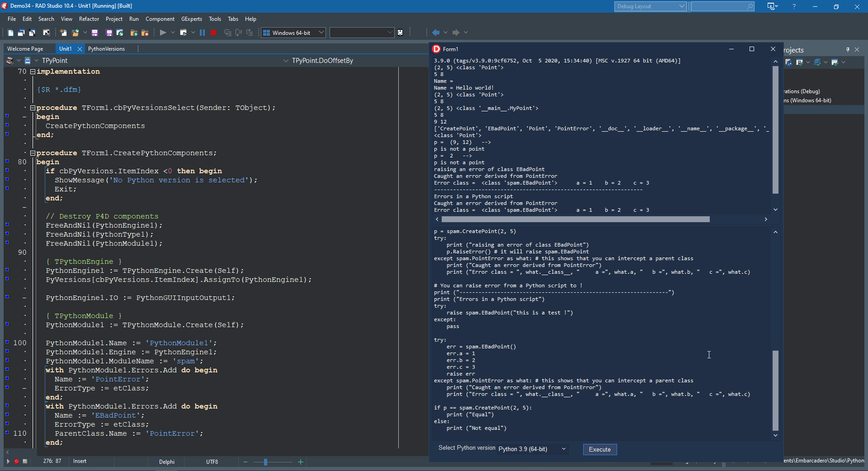Click the Add file to project icon
The image size is (868, 471).
(134, 33)
